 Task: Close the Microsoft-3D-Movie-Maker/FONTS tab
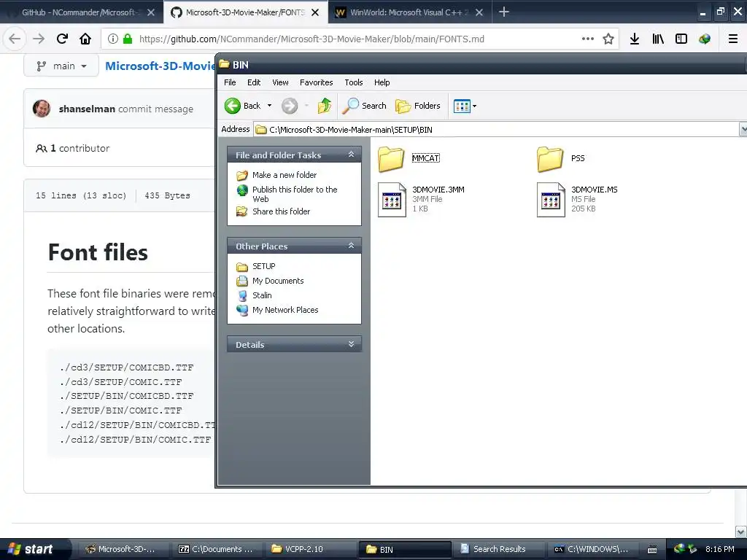315,13
